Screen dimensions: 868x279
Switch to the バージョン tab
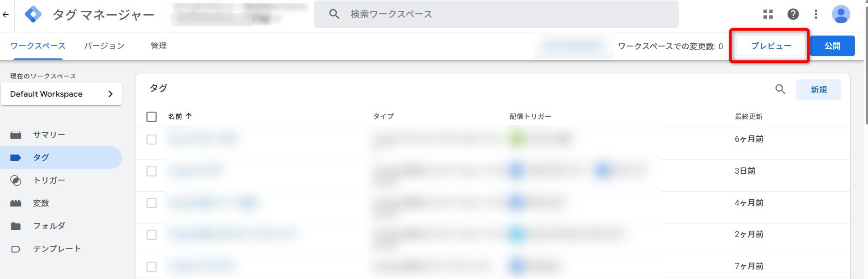(104, 46)
